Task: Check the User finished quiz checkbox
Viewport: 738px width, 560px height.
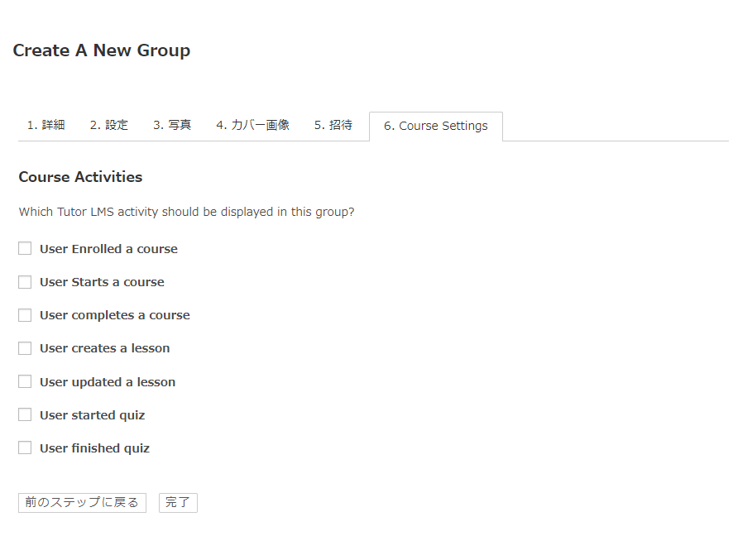Action: [25, 448]
